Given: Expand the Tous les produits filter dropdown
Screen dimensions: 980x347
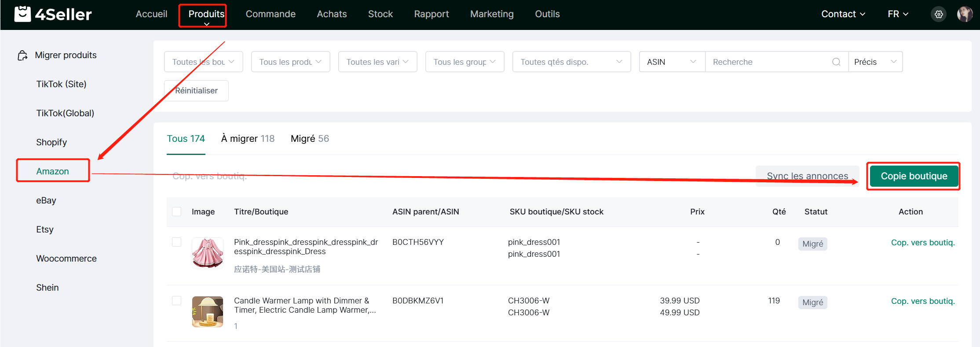Looking at the screenshot, I should (291, 62).
